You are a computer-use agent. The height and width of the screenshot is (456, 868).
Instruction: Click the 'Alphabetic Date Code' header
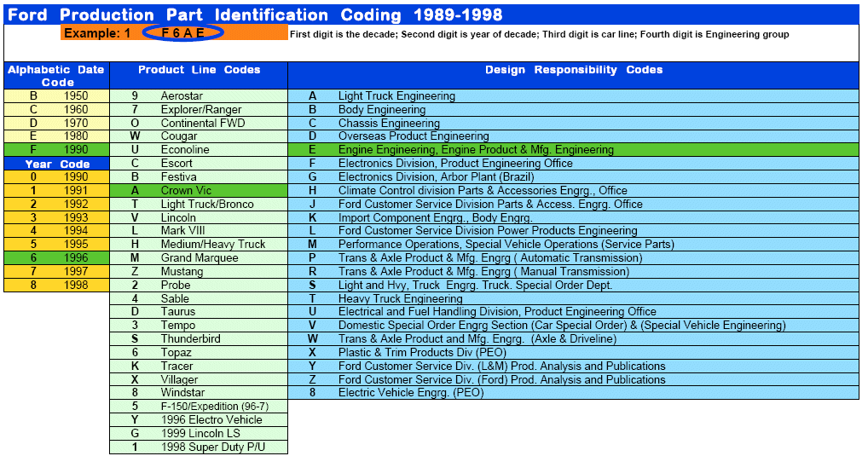tap(56, 76)
